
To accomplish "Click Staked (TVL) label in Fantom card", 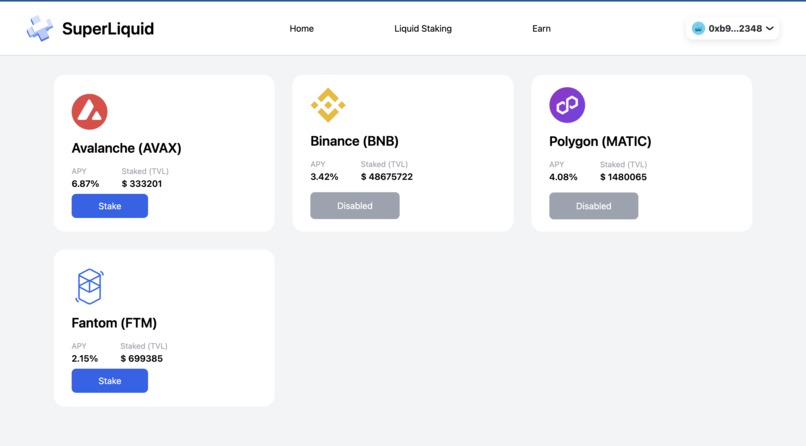I will pyautogui.click(x=144, y=346).
